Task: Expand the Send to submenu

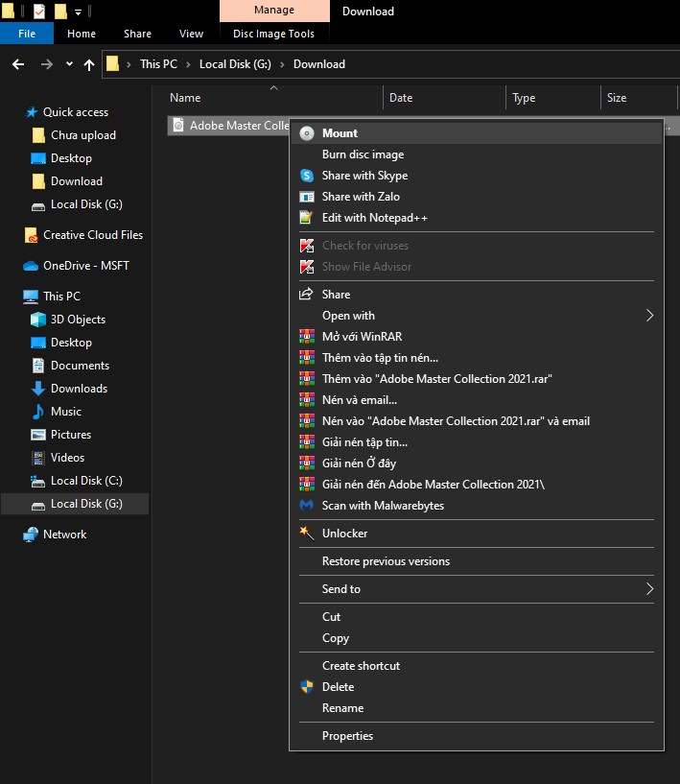Action: tap(649, 589)
